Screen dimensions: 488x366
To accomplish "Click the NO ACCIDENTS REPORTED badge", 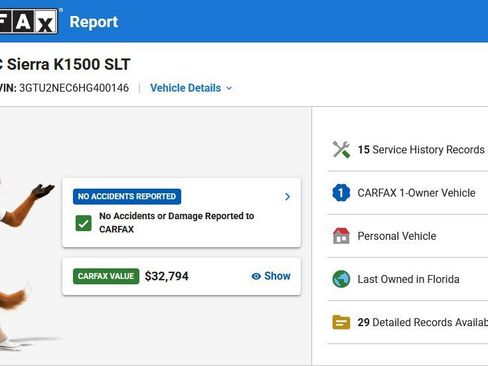I will 127,196.
